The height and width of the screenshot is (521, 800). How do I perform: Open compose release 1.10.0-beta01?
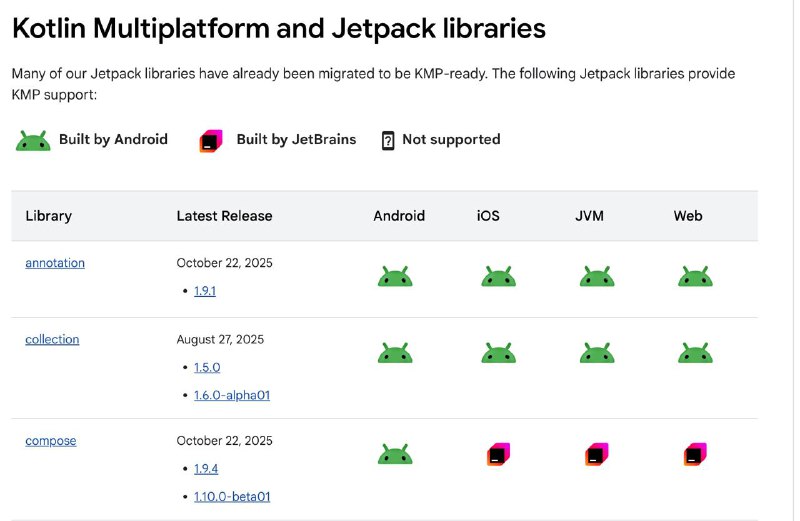(x=232, y=497)
